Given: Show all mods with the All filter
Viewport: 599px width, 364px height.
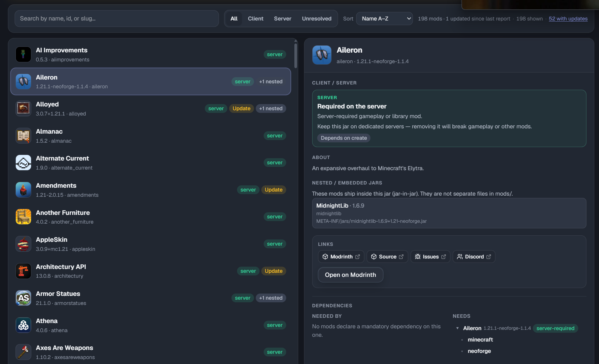Looking at the screenshot, I should [x=234, y=19].
